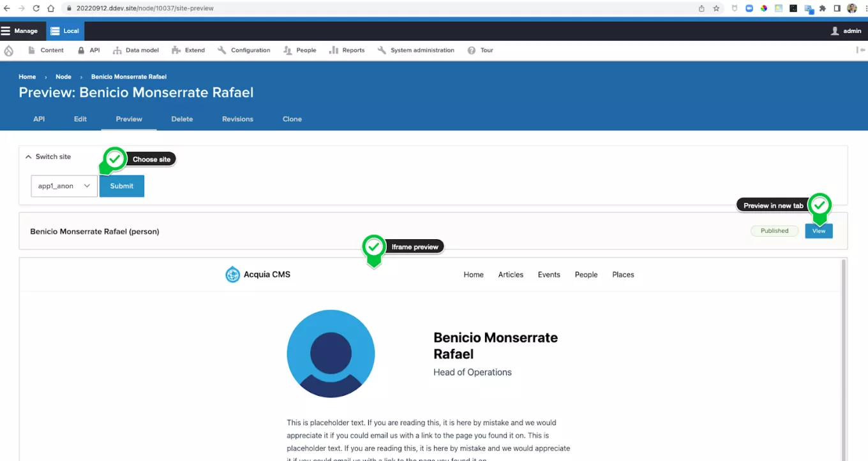Click the iframe preview vertical scrollbar
This screenshot has height=461, width=868.
click(x=843, y=357)
